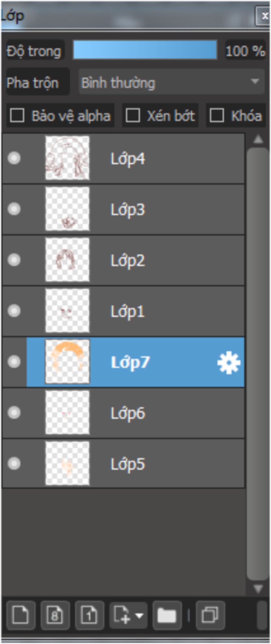Add a new 8-bit layer
The image size is (271, 644).
tap(55, 615)
